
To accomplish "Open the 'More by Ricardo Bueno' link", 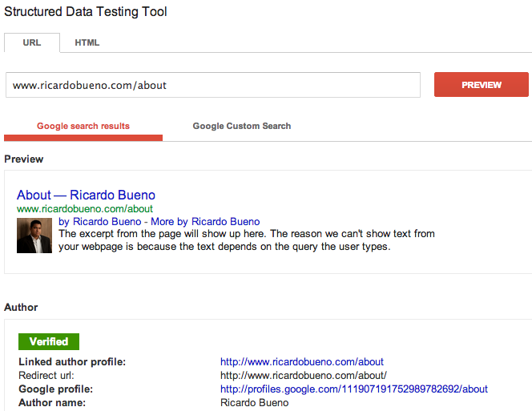I will tap(205, 222).
